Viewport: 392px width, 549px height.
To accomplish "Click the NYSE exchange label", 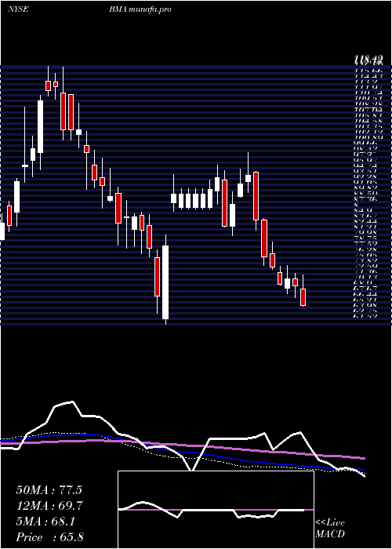I will tap(18, 9).
